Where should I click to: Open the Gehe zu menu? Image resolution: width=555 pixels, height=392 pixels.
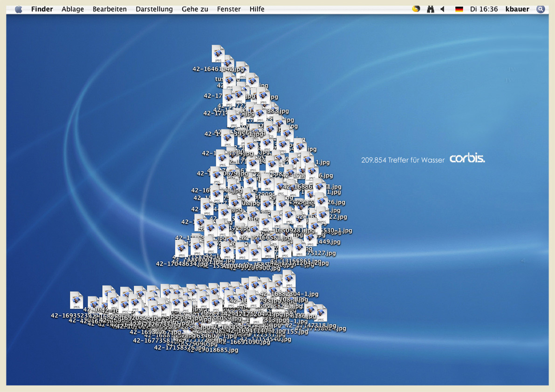(x=195, y=9)
